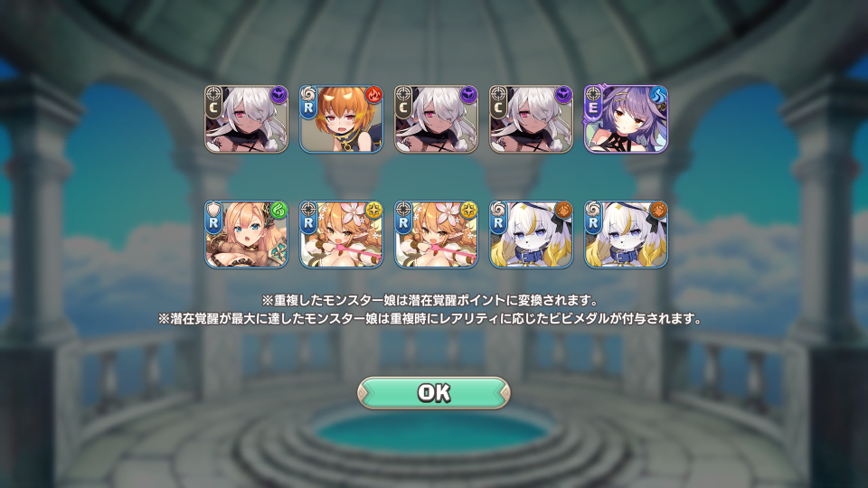The height and width of the screenshot is (488, 868).
Task: Tap the fire element icon on orange-haired girl card
Action: click(373, 95)
